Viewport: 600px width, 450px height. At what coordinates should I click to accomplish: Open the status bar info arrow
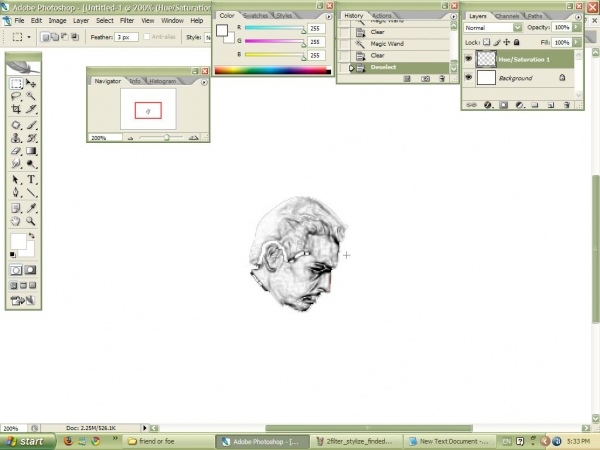coord(145,428)
